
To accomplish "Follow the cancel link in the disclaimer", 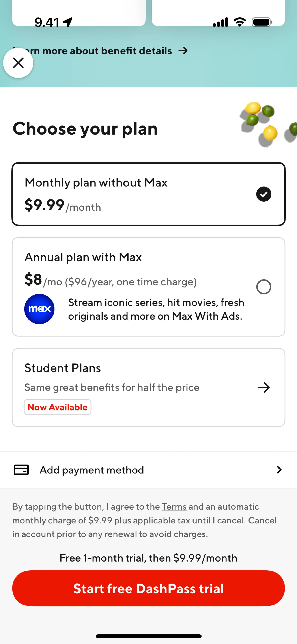I will 230,520.
